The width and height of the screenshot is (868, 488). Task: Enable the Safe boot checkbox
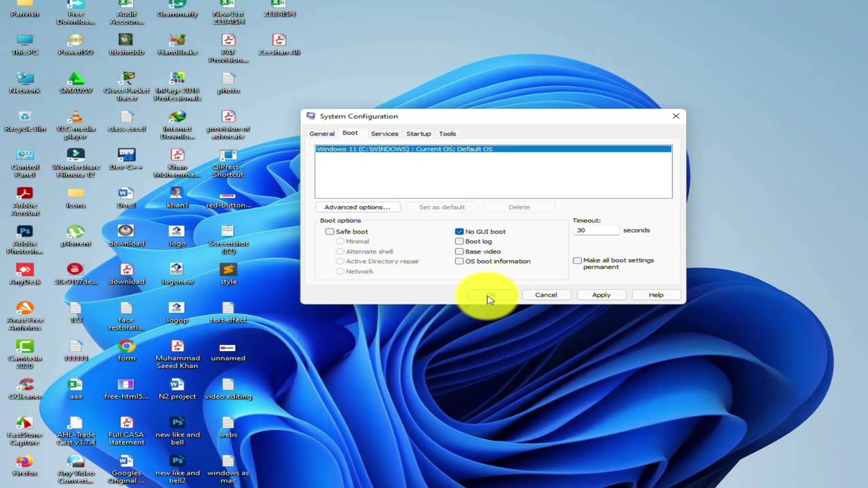(330, 232)
